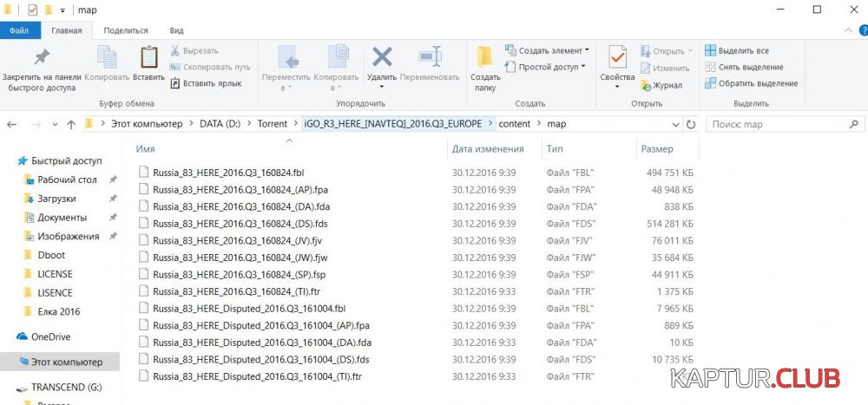The height and width of the screenshot is (405, 868).
Task: Open Документы in sidebar
Action: click(x=62, y=218)
